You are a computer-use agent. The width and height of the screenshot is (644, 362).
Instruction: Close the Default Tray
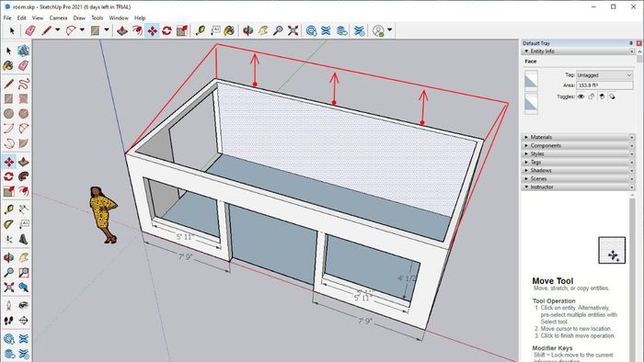639,43
